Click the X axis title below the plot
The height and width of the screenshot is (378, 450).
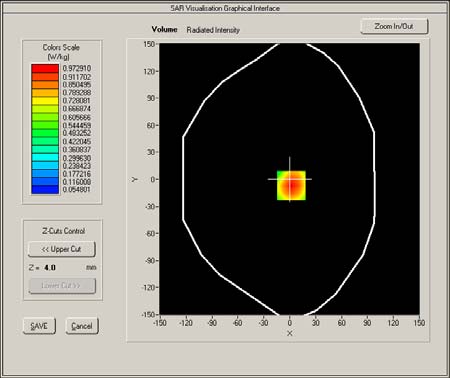290,333
